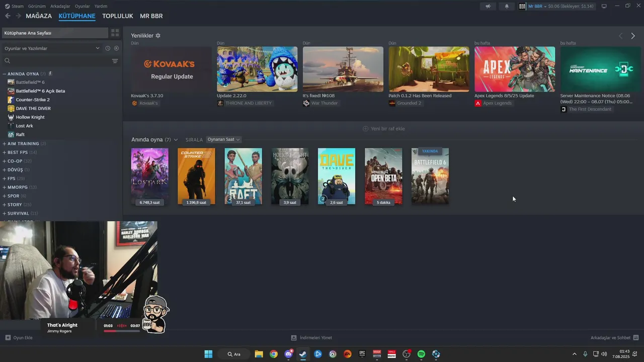The image size is (644, 362).
Task: Open EA app from taskbar
Action: coord(347,354)
